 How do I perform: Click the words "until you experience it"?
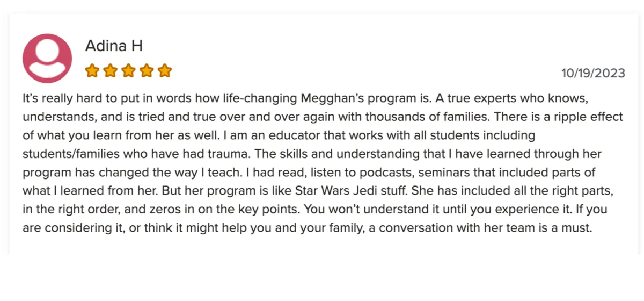(545, 209)
